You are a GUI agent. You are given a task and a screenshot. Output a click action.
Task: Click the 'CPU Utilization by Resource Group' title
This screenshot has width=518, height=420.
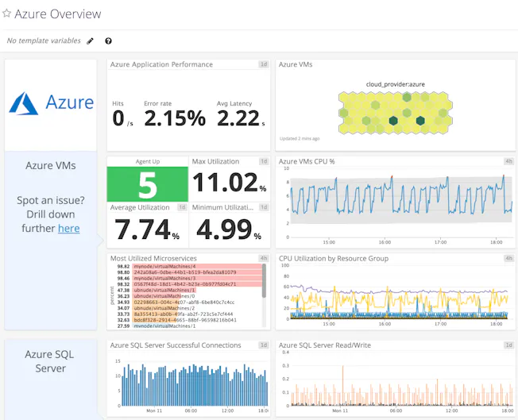click(334, 258)
